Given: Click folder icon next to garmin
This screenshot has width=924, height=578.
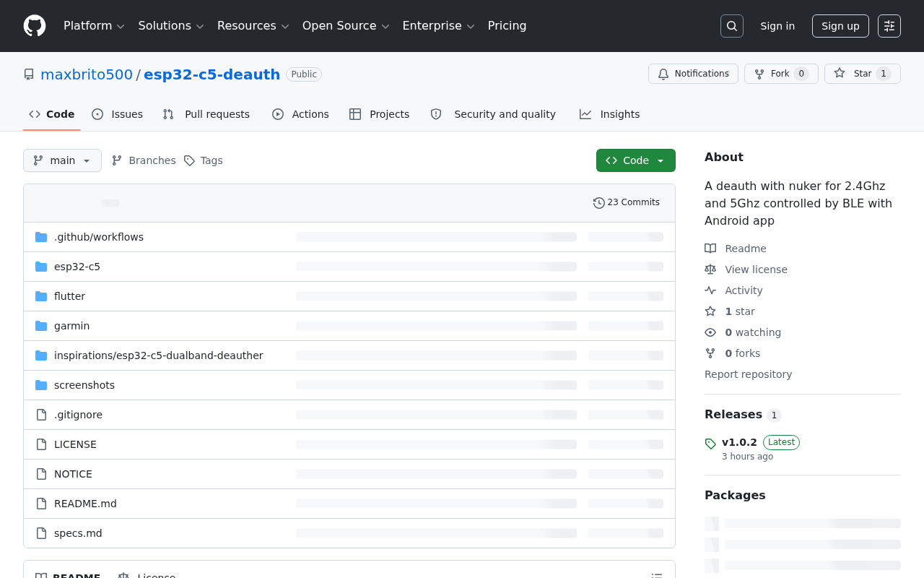Looking at the screenshot, I should pos(41,326).
